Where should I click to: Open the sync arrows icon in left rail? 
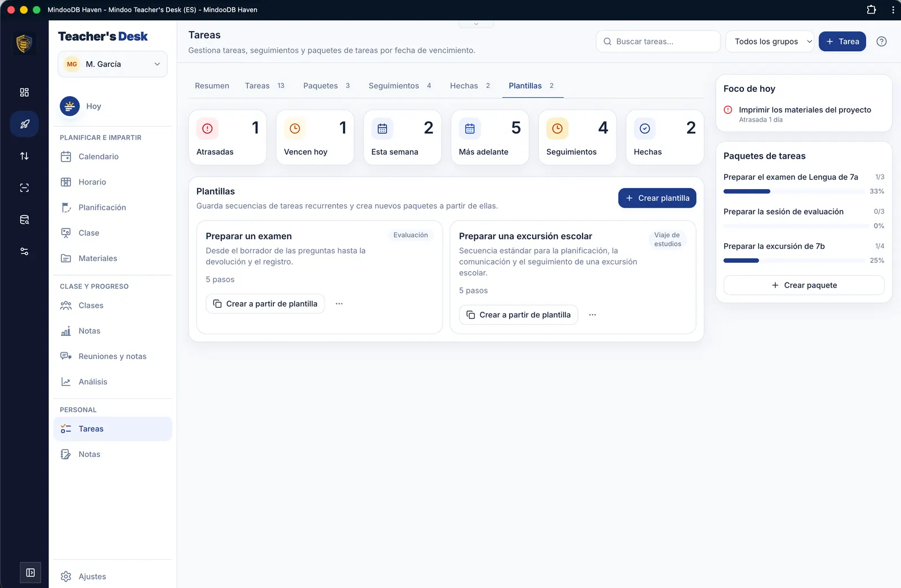tap(24, 156)
